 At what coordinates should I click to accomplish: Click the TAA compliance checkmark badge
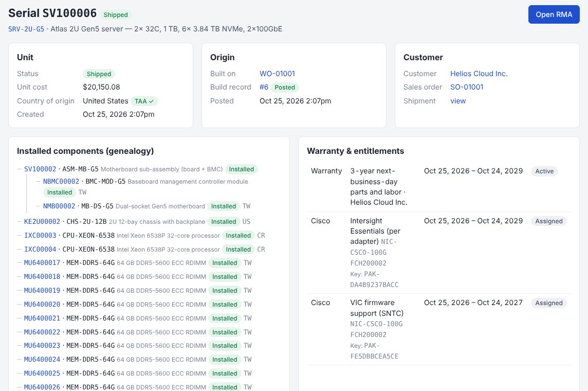[144, 101]
